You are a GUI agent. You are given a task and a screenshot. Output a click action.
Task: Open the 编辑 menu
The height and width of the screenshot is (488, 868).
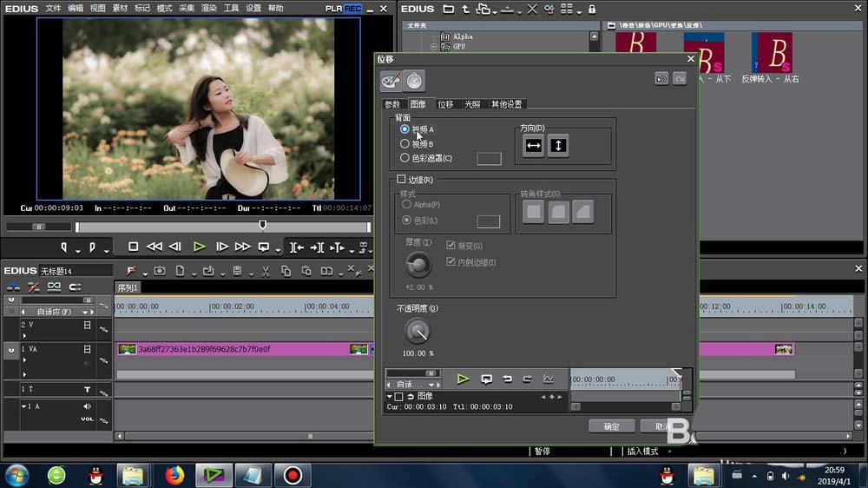pyautogui.click(x=76, y=9)
